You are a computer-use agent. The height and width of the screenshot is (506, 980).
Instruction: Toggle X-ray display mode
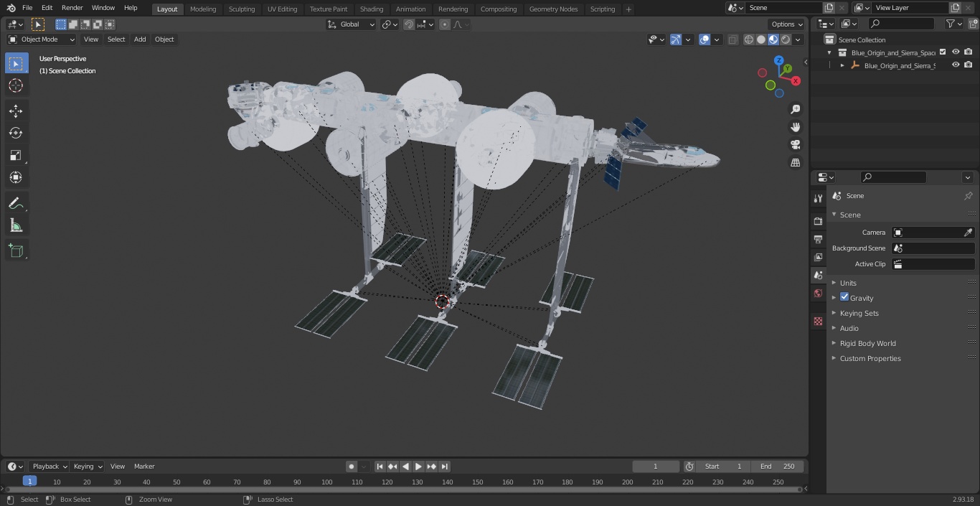click(732, 39)
